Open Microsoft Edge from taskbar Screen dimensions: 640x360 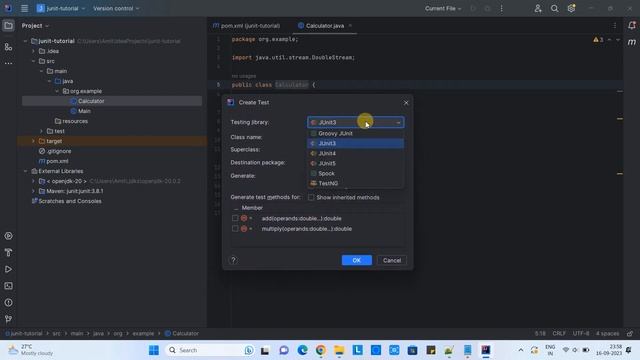coord(302,350)
